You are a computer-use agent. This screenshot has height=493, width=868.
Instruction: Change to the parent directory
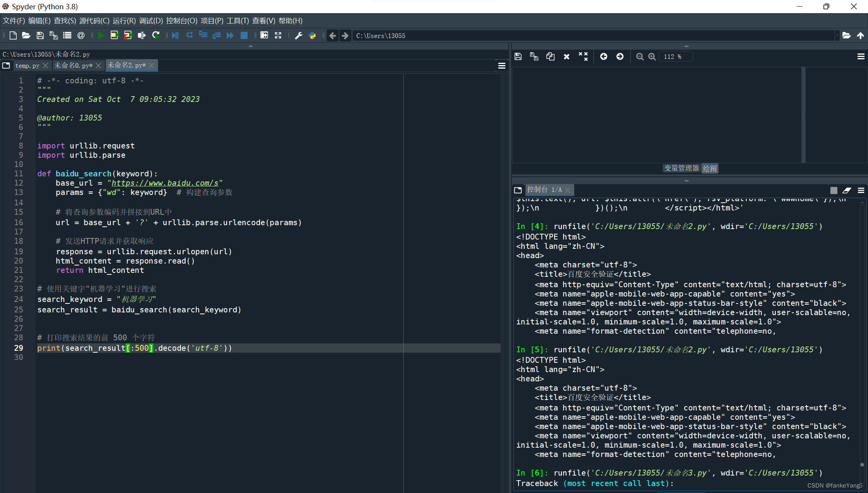860,36
